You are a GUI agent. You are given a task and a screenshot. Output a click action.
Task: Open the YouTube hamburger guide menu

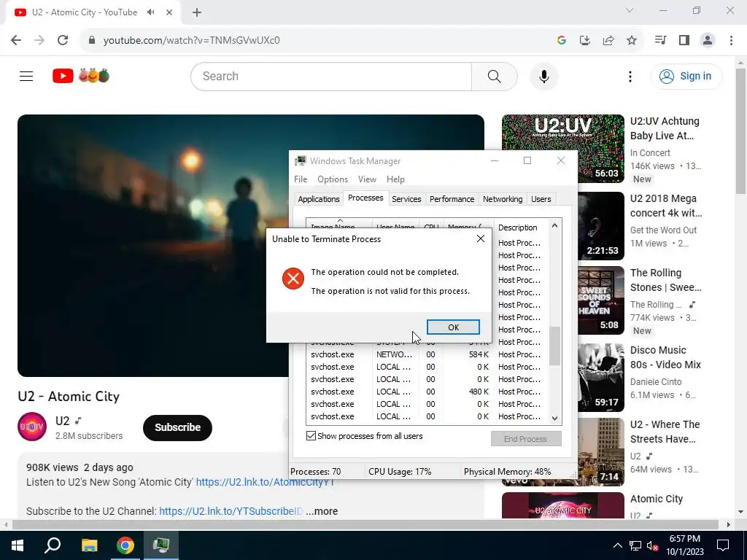[x=26, y=76]
